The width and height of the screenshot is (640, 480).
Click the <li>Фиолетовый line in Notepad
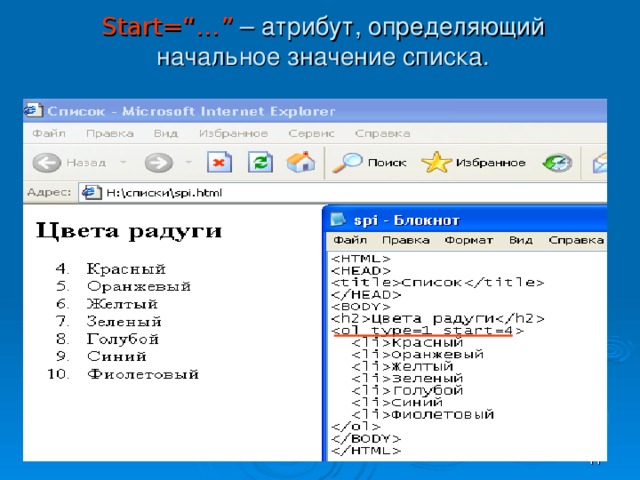422,415
